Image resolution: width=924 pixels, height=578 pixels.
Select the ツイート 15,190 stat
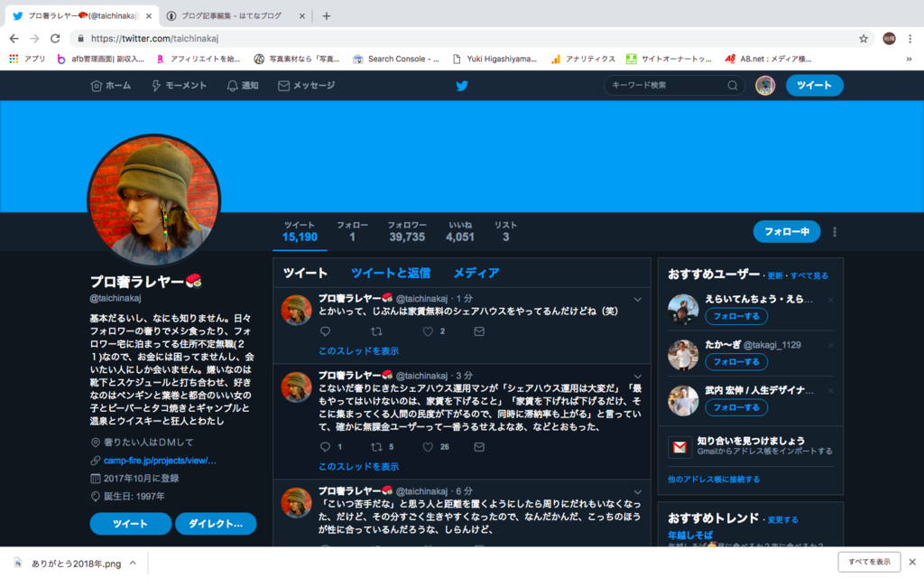300,232
